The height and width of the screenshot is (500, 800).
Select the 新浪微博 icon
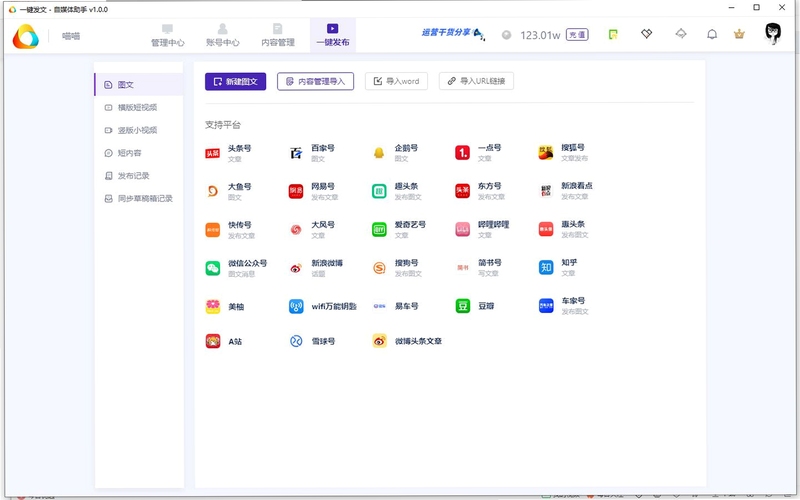(296, 268)
